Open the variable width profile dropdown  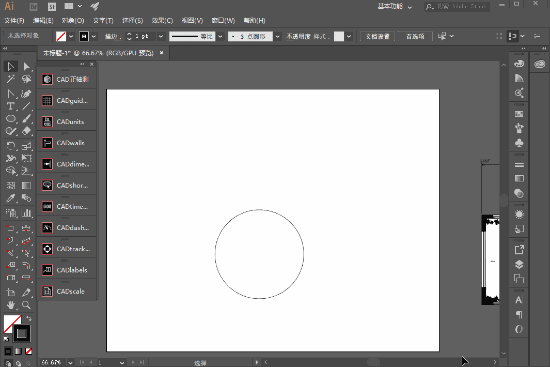(x=220, y=36)
